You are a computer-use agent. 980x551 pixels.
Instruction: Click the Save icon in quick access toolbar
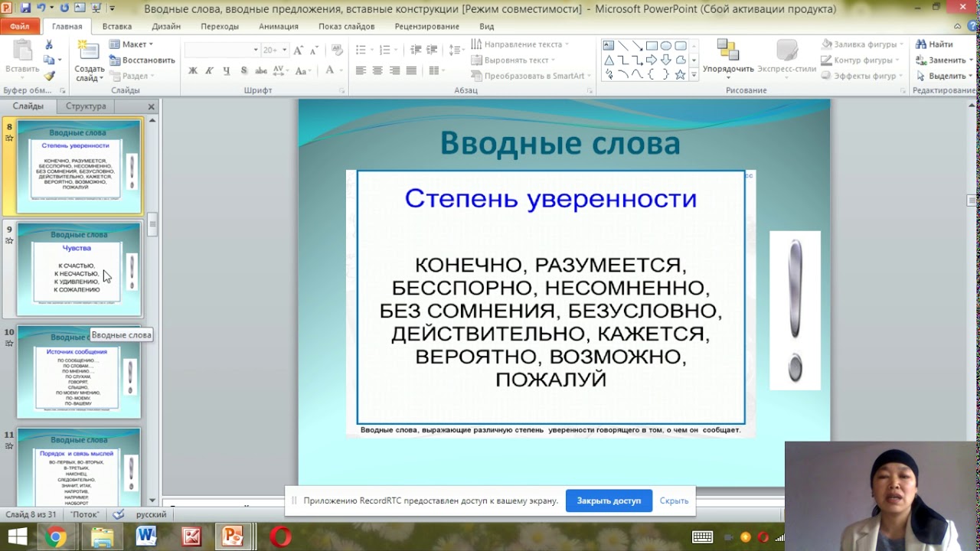pyautogui.click(x=24, y=8)
